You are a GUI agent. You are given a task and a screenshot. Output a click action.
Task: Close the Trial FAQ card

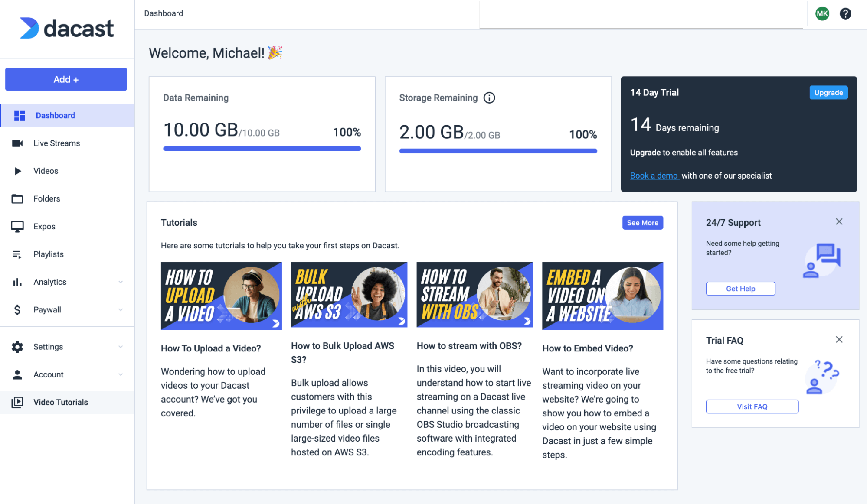pyautogui.click(x=839, y=340)
